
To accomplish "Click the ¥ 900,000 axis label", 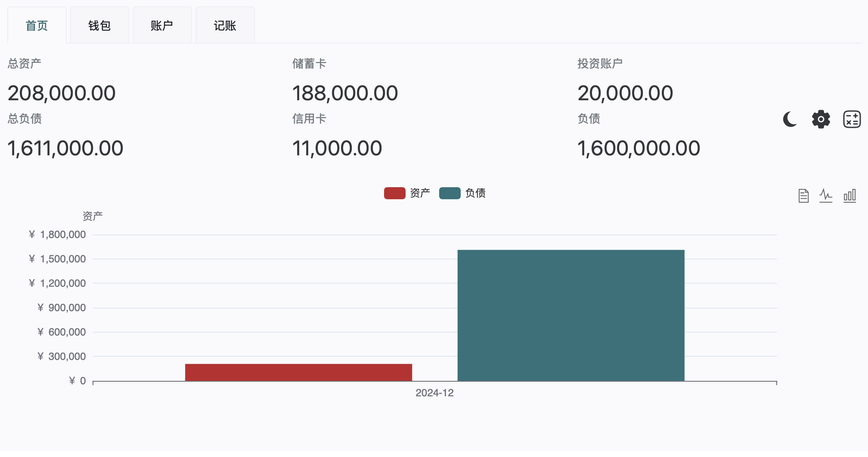I will 62,308.
